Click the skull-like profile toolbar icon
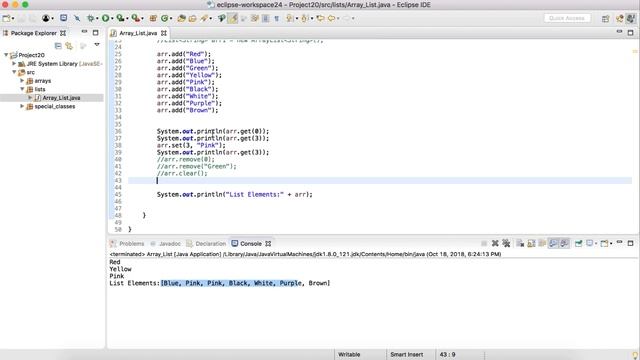Screen dimensions: 640x360 point(46,18)
